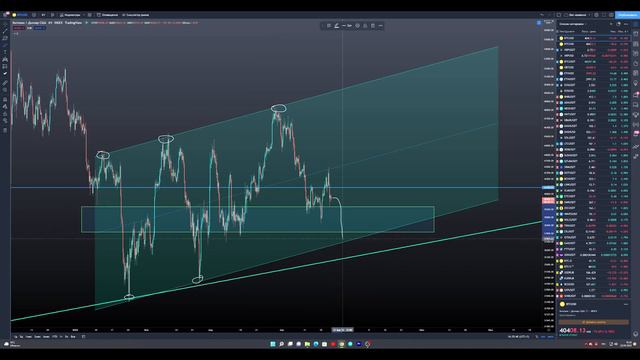Click the blue current price label on price scale
This screenshot has width=640, height=360.
548,187
